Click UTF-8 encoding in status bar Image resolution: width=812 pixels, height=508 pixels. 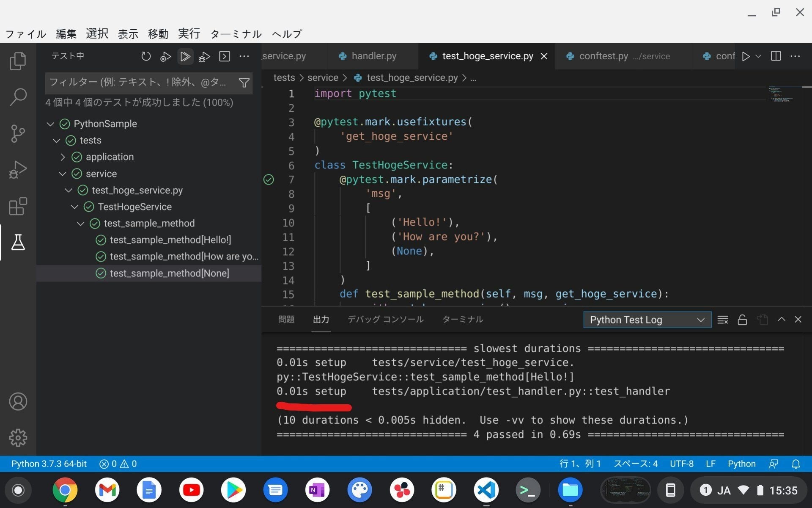tap(681, 464)
